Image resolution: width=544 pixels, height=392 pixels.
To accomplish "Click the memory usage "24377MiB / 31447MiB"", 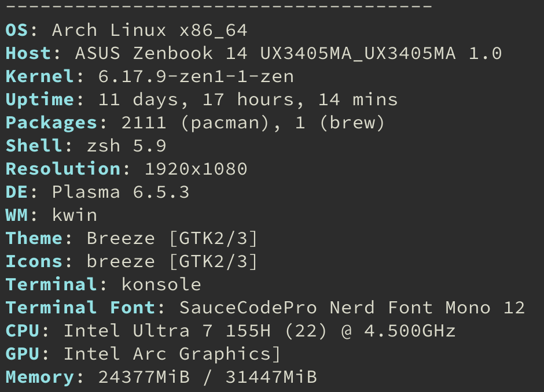I will (207, 377).
